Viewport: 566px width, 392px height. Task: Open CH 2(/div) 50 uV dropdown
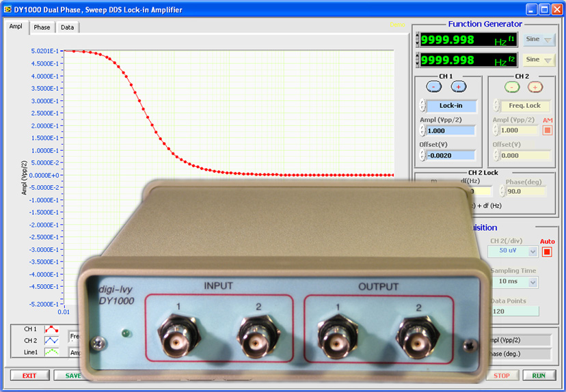(x=513, y=251)
